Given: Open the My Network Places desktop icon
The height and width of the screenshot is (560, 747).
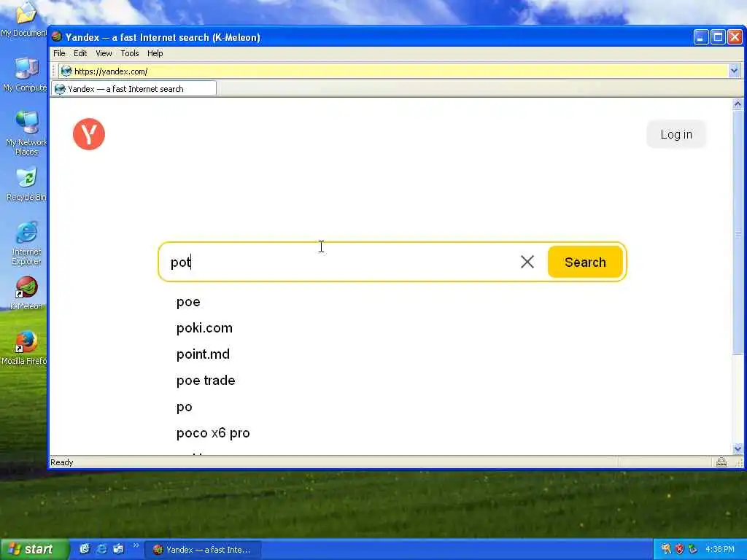Looking at the screenshot, I should (x=26, y=133).
